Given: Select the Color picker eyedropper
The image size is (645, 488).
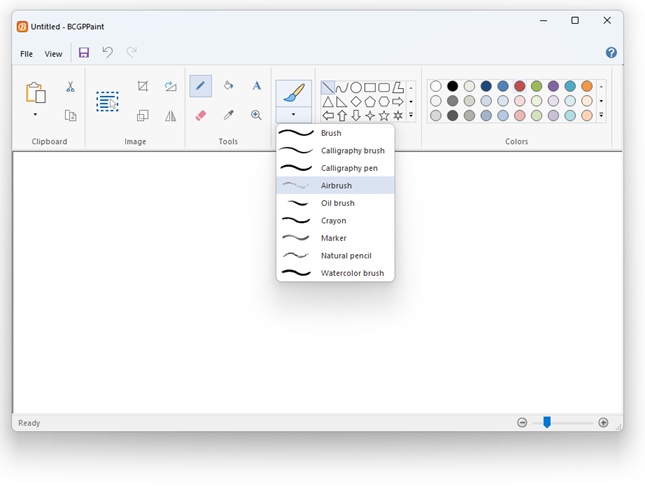Looking at the screenshot, I should click(228, 115).
